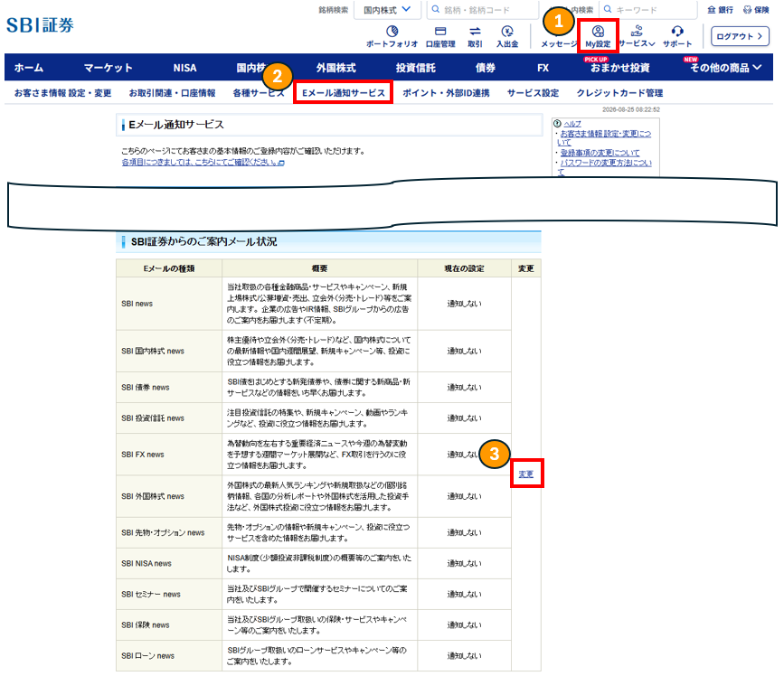Open the ポートフォリオ pie chart icon
The width and height of the screenshot is (784, 676).
point(392,32)
